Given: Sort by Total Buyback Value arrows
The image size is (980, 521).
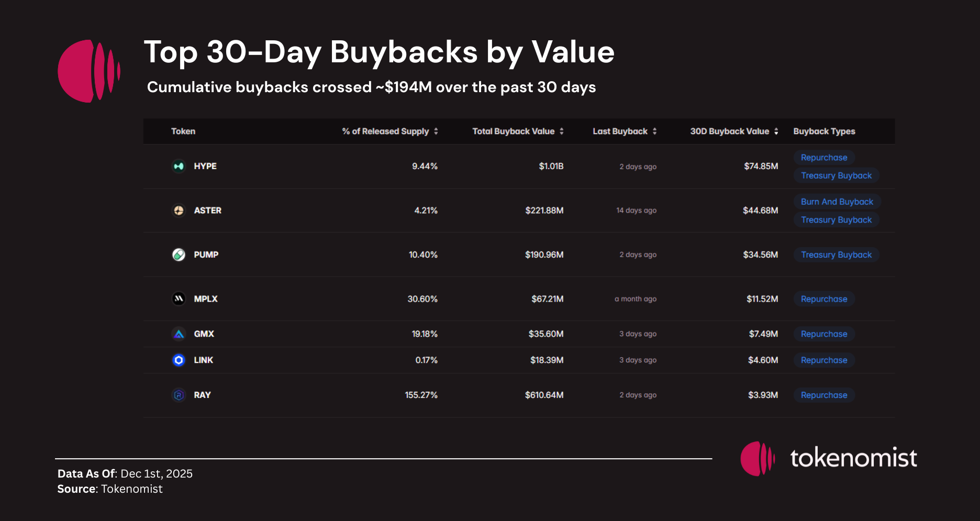Looking at the screenshot, I should coord(561,131).
